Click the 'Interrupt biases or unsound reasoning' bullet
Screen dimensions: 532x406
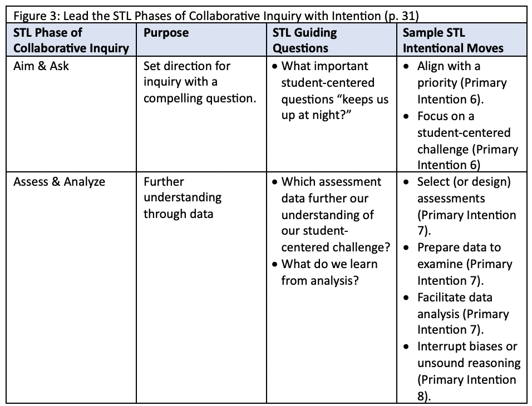tap(462, 371)
